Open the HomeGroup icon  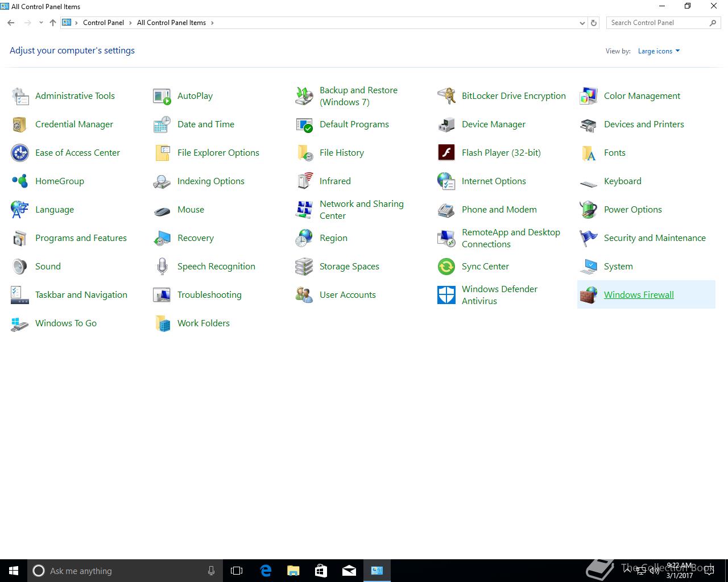click(x=20, y=181)
